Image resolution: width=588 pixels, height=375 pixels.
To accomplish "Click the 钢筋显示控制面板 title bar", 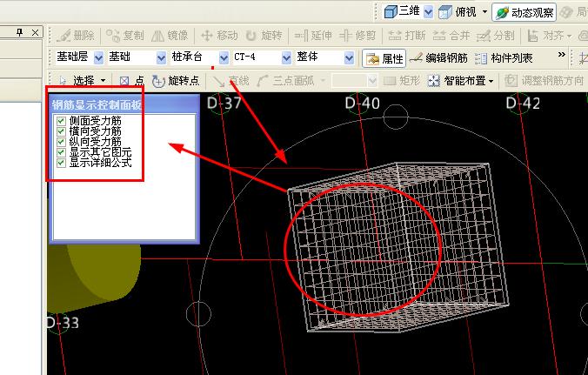I will (124, 104).
